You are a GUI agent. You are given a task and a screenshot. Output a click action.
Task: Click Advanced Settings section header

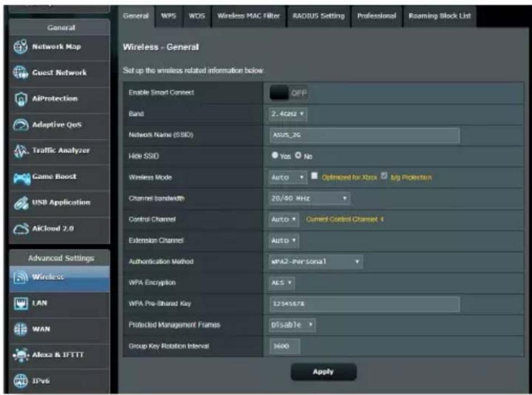[61, 258]
